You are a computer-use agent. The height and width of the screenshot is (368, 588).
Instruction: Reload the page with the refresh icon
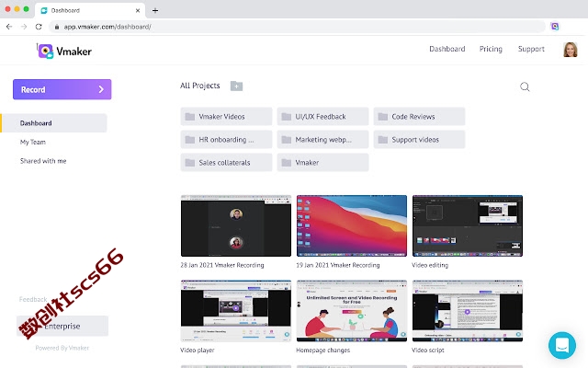point(39,27)
